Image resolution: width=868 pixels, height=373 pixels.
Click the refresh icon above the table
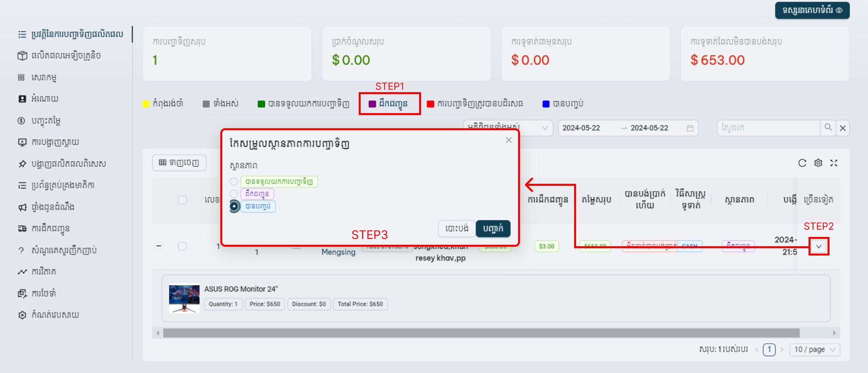tap(802, 163)
